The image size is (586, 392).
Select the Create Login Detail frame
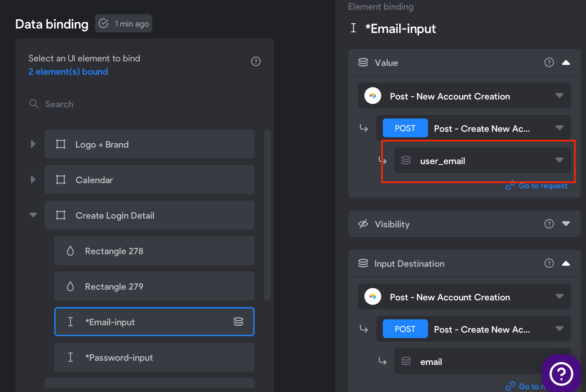150,215
